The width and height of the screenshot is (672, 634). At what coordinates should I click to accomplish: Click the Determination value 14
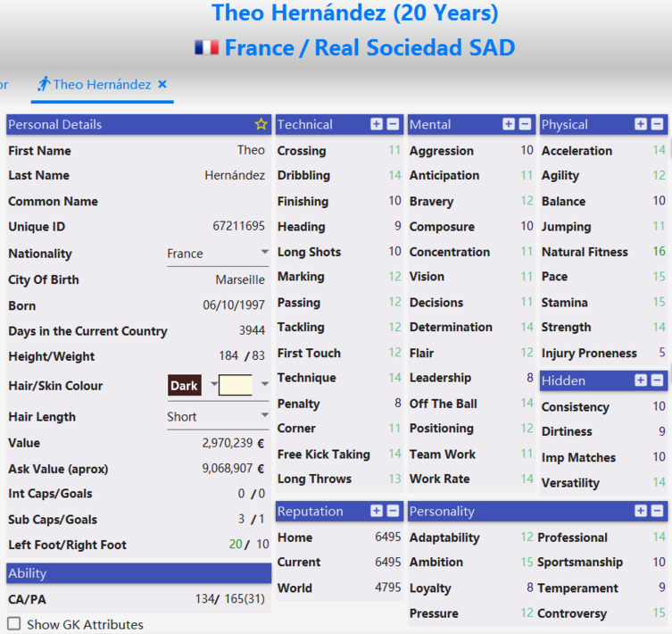click(527, 328)
